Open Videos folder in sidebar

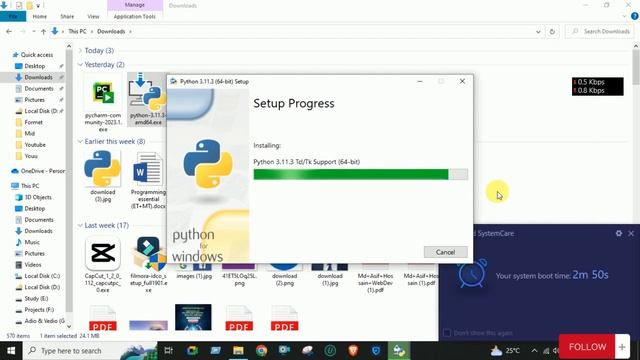tap(33, 265)
